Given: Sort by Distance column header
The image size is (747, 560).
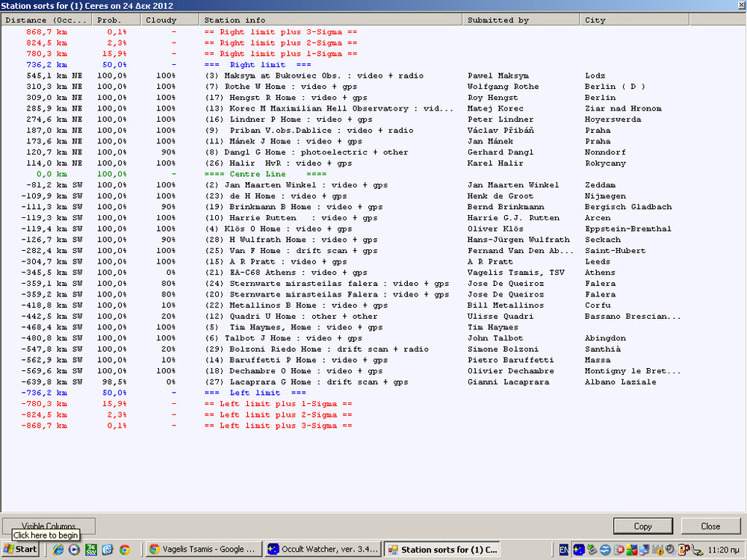Looking at the screenshot, I should pyautogui.click(x=45, y=20).
